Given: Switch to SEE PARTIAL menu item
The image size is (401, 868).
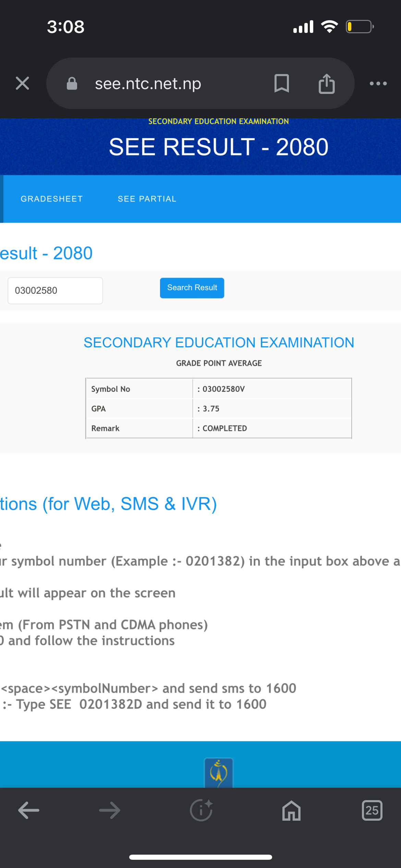Looking at the screenshot, I should [147, 199].
